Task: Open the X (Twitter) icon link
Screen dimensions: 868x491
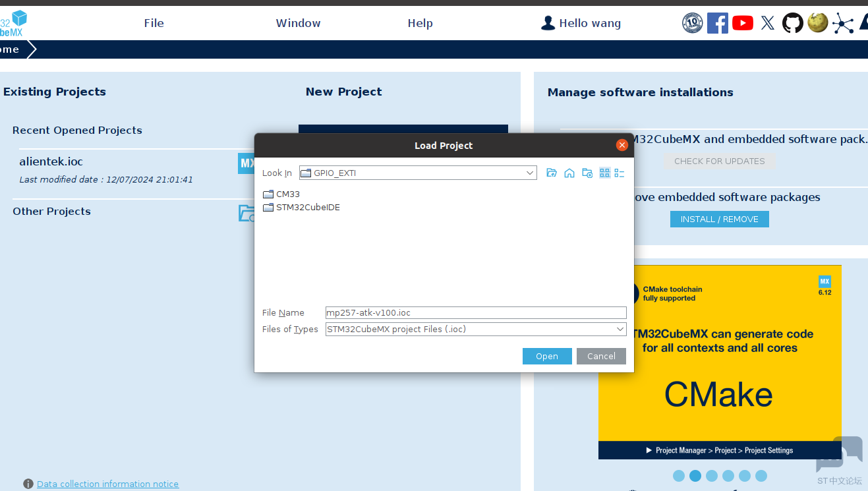Action: [768, 23]
